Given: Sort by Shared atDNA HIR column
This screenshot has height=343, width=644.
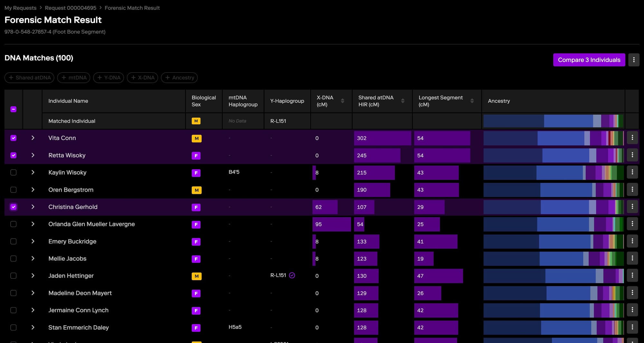Looking at the screenshot, I should (402, 101).
